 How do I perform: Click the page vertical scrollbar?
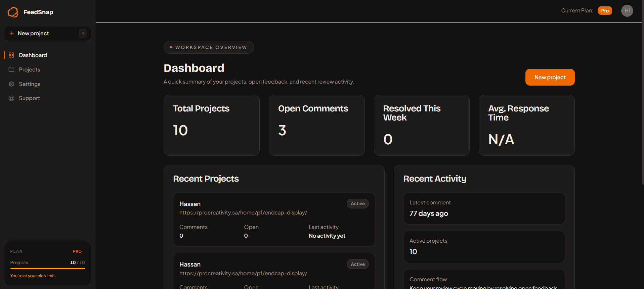(643, 92)
